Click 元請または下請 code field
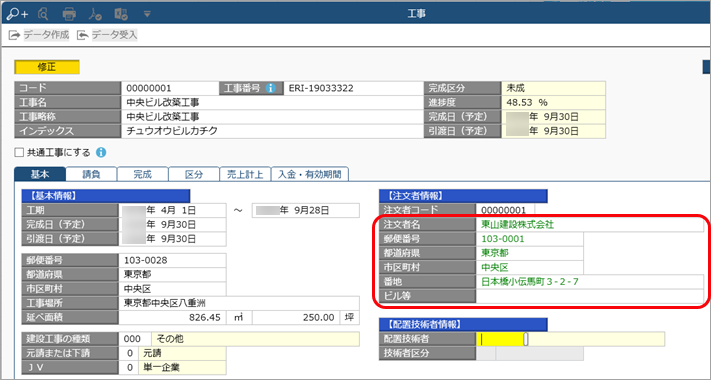This screenshot has height=380, width=711. [129, 353]
